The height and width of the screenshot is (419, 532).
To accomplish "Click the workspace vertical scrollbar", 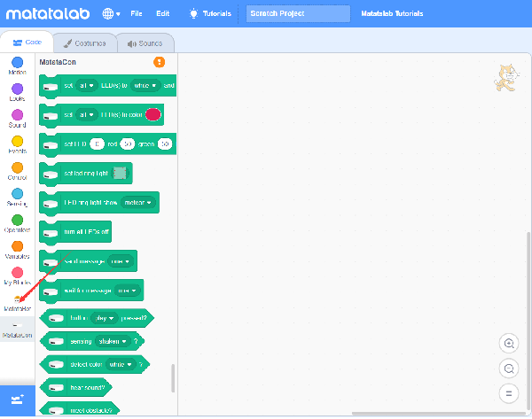I will coord(528,321).
